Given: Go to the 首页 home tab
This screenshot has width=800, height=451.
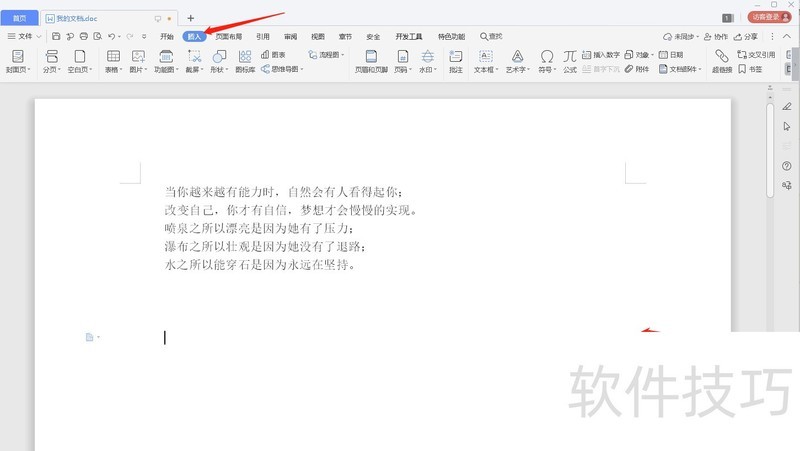Looking at the screenshot, I should pyautogui.click(x=19, y=18).
